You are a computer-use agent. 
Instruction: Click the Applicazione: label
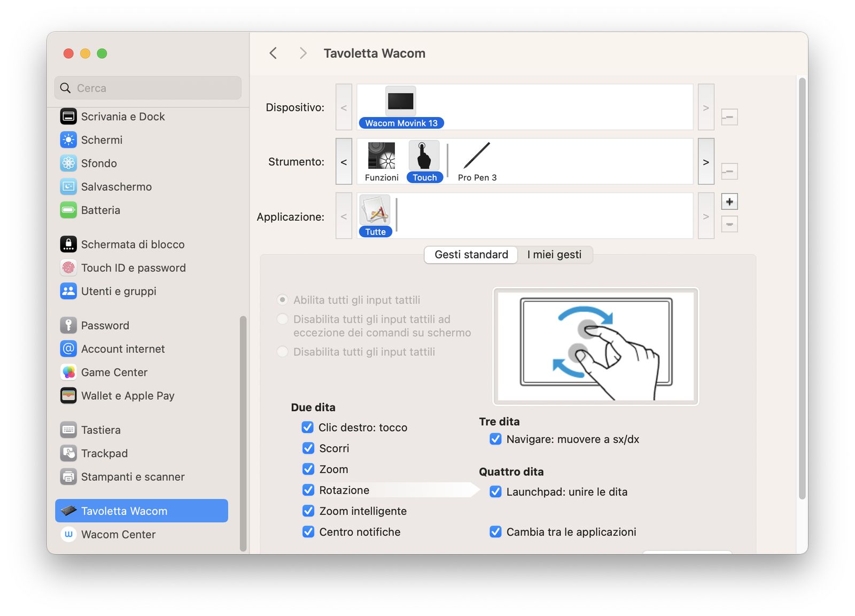coord(290,217)
